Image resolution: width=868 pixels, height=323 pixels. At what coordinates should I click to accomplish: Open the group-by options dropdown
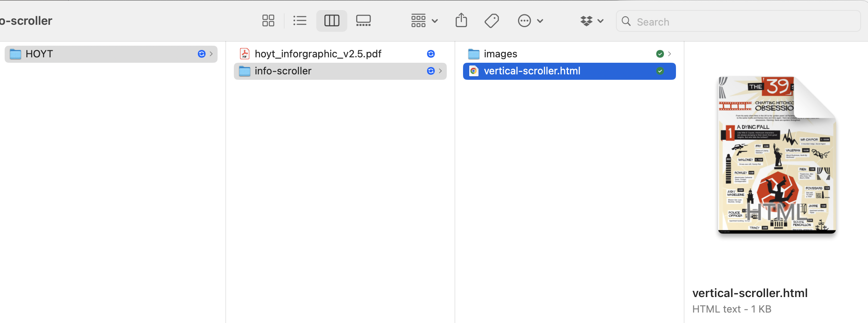tap(424, 21)
